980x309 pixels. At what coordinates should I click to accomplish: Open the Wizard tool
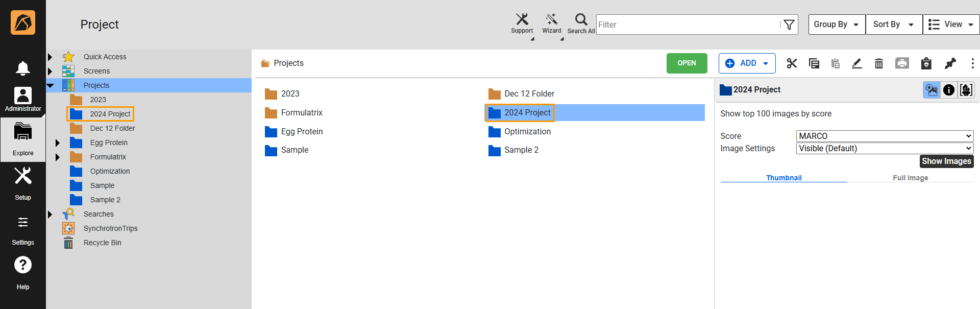(x=552, y=24)
